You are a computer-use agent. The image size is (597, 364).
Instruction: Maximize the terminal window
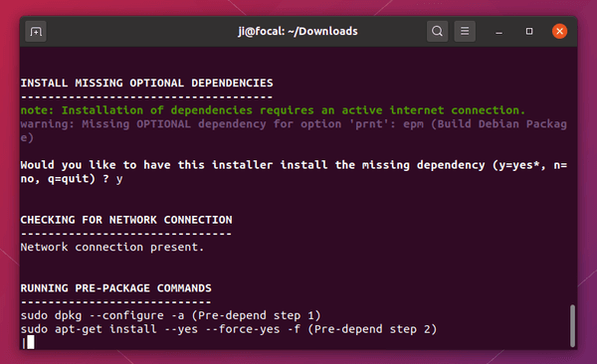529,31
